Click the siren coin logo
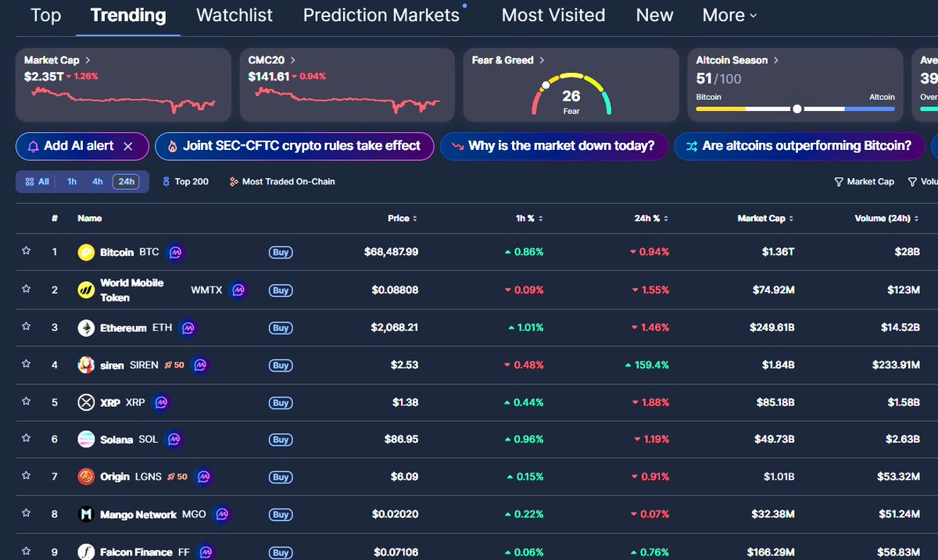The image size is (938, 560). (86, 365)
